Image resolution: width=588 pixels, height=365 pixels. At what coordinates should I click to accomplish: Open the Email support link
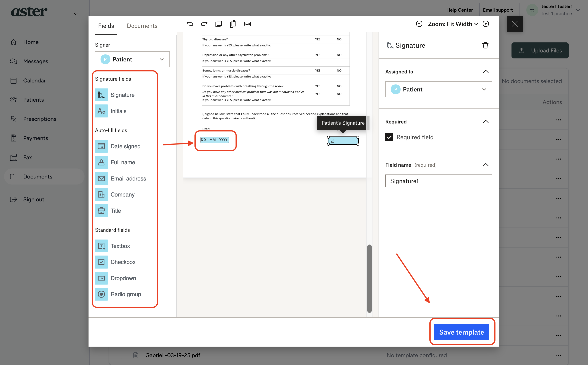pos(498,10)
